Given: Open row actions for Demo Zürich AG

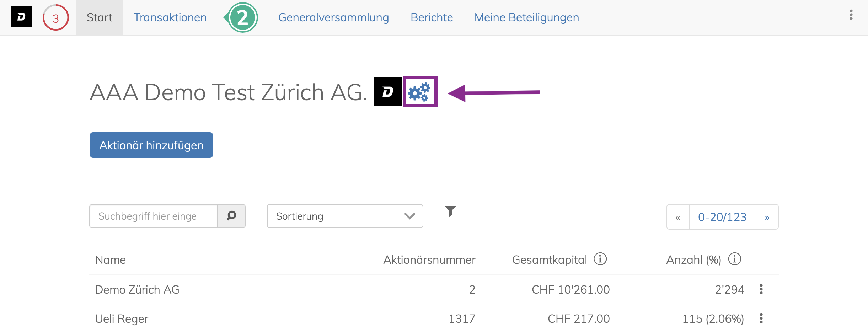Looking at the screenshot, I should [761, 289].
